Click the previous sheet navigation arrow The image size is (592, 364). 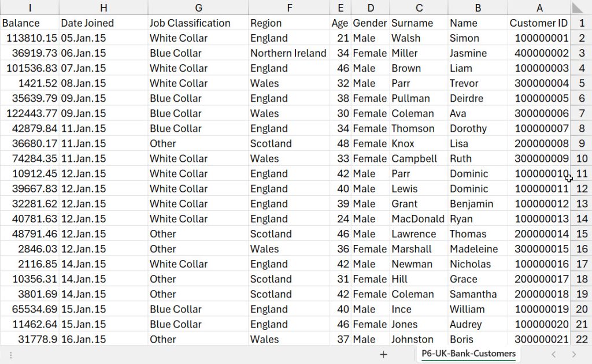[x=554, y=354]
